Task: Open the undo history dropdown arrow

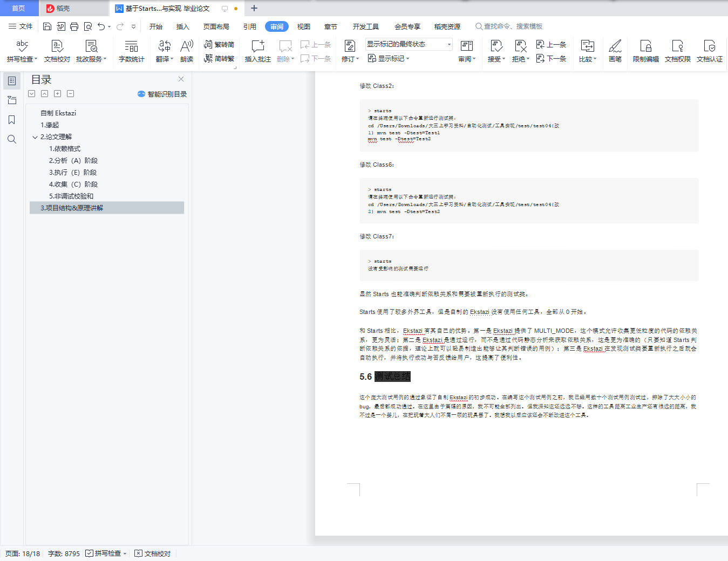Action: point(109,26)
